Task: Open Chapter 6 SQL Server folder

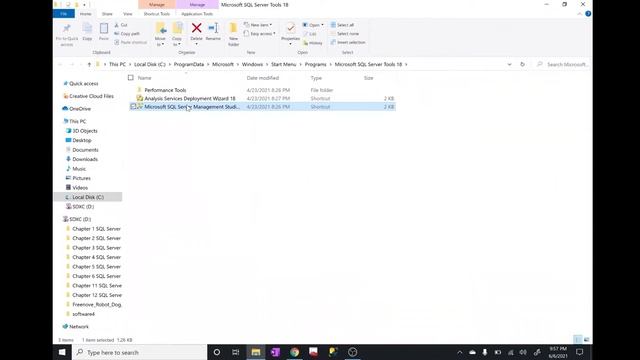Action: click(x=96, y=276)
